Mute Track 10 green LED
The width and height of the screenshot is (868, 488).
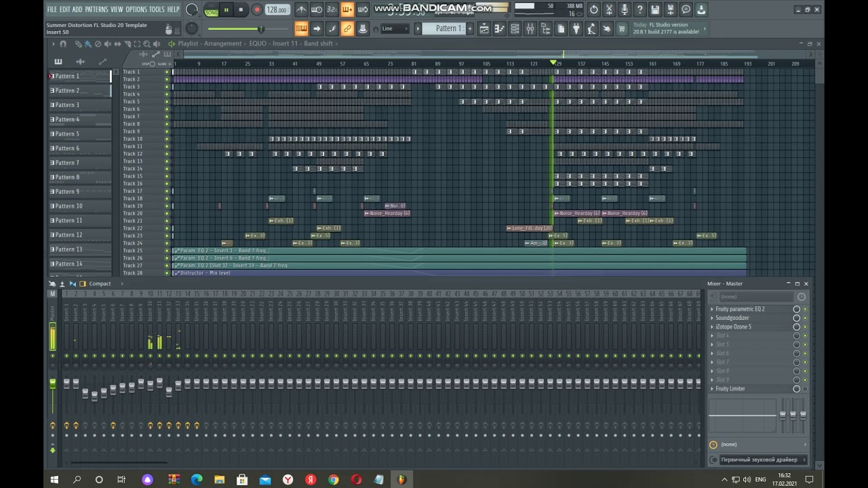[x=167, y=139]
